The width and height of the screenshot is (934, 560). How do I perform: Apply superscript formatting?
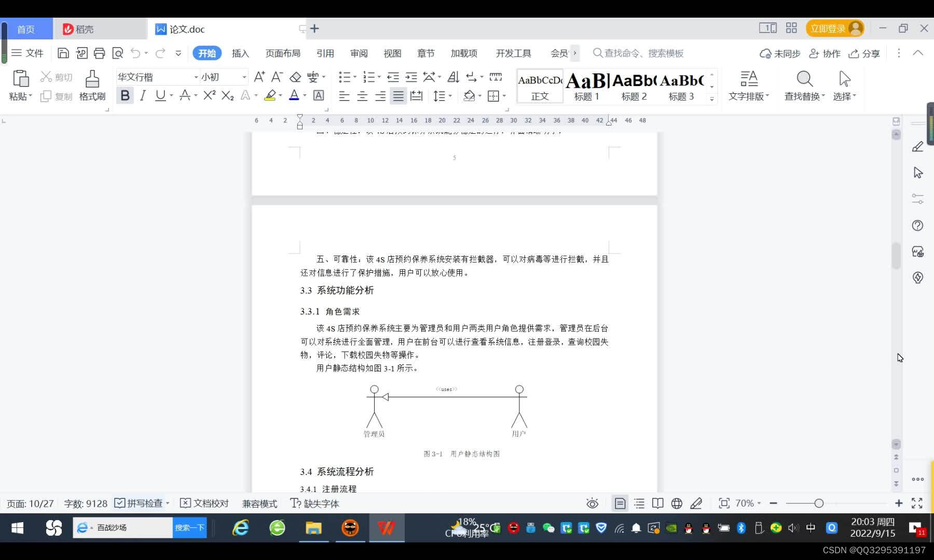(209, 95)
